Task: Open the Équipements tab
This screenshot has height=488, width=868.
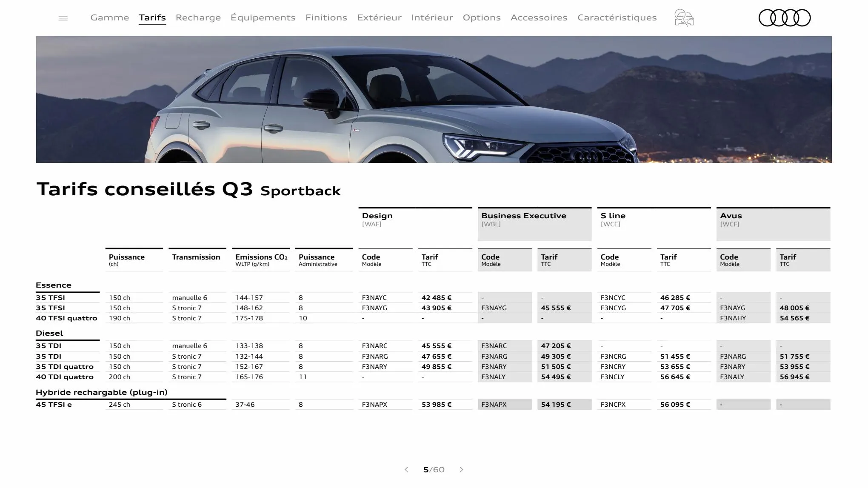Action: [263, 17]
